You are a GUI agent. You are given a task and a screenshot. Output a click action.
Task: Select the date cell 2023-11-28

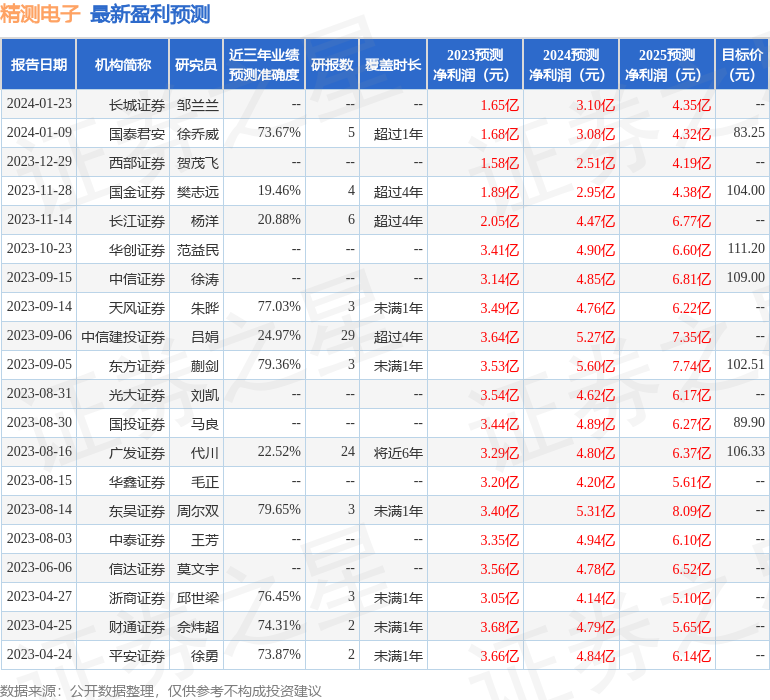pyautogui.click(x=39, y=191)
